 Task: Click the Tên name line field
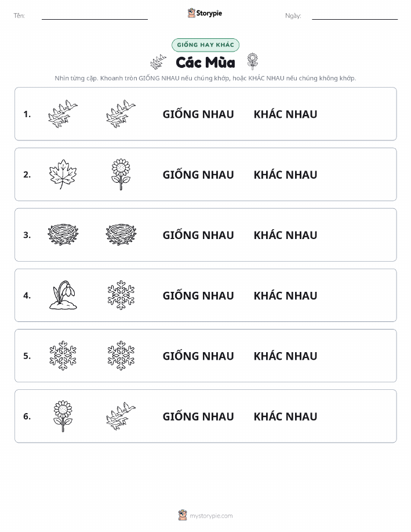(x=94, y=16)
